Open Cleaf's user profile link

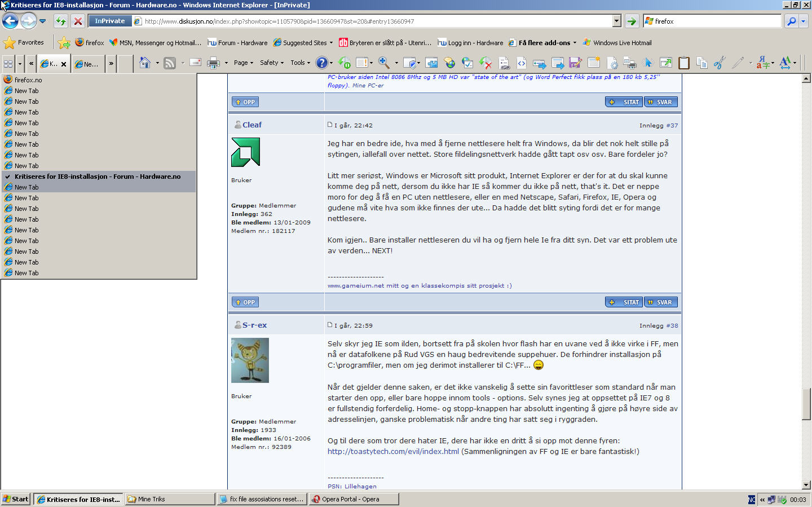coord(252,125)
